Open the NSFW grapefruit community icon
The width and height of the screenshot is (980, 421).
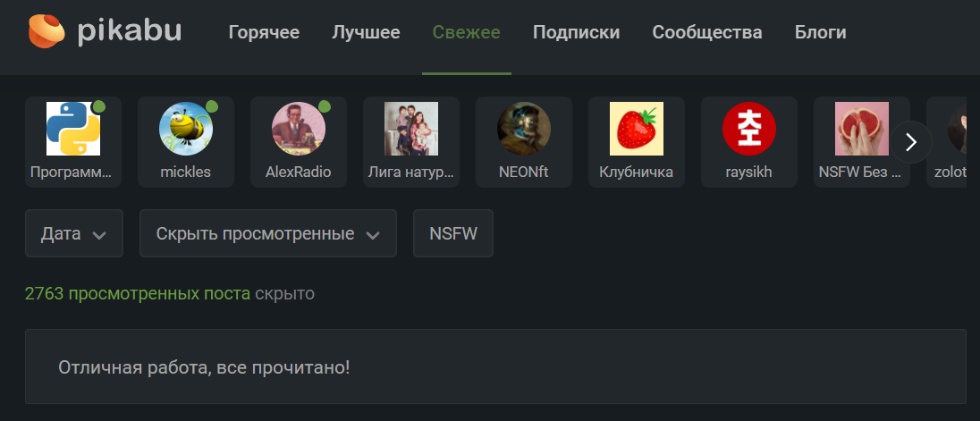[862, 129]
